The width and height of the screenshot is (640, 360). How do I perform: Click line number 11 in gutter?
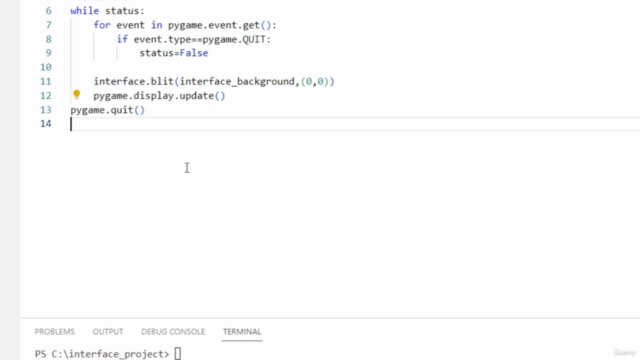[x=46, y=82]
